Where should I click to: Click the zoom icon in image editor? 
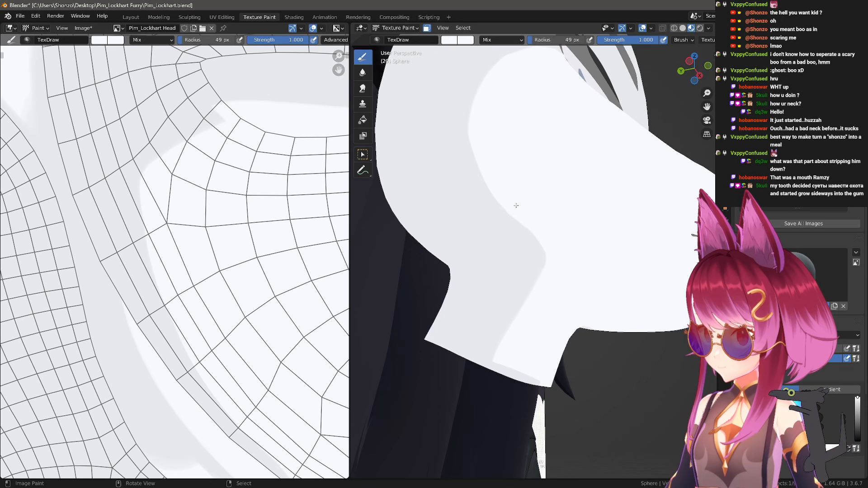pyautogui.click(x=339, y=56)
